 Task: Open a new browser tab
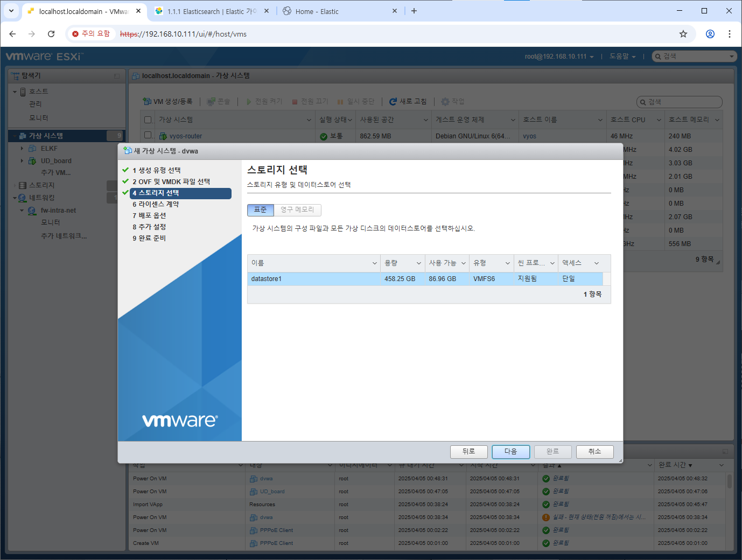coord(414,11)
